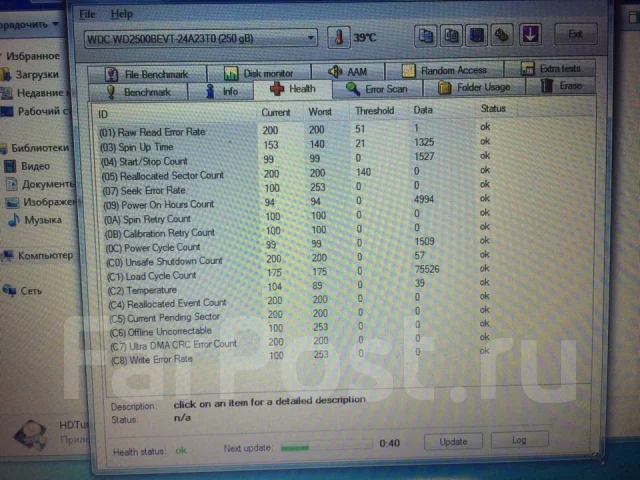Switch to the Folder Usage tab
Viewport: 640px width, 480px height.
click(474, 87)
